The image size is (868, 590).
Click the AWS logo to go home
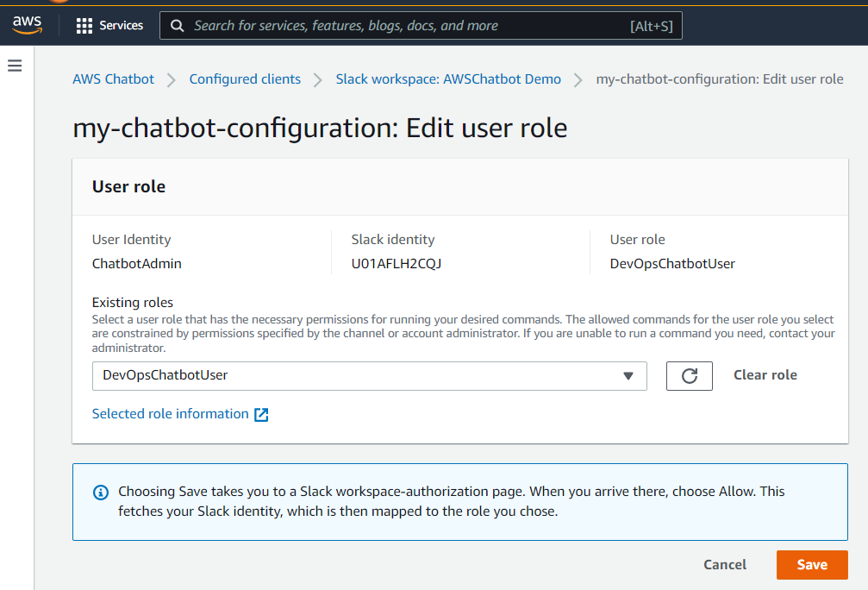tap(27, 25)
